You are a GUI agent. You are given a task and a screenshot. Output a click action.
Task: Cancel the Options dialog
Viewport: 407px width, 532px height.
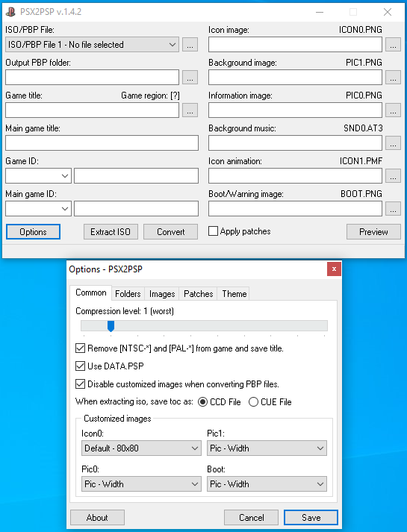251,517
